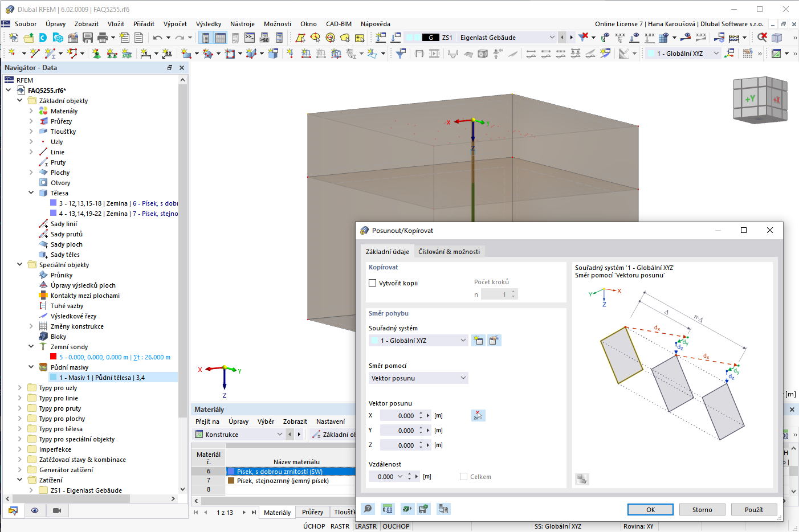
Task: Open the Soubor menu
Action: tap(26, 24)
